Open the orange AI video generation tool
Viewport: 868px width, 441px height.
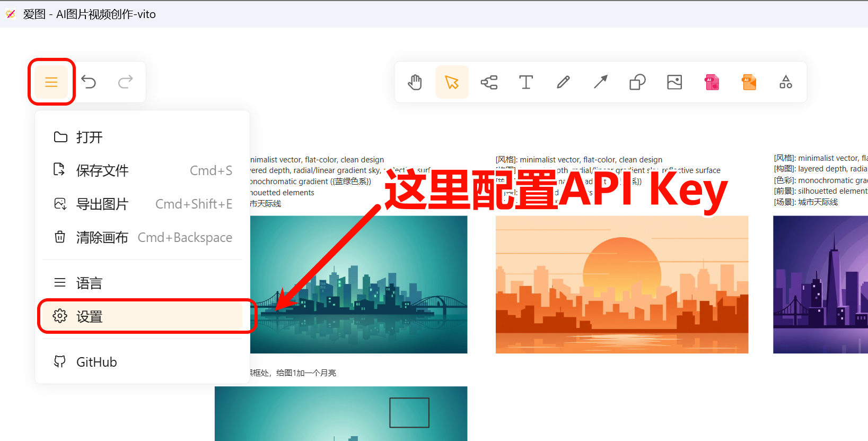749,82
